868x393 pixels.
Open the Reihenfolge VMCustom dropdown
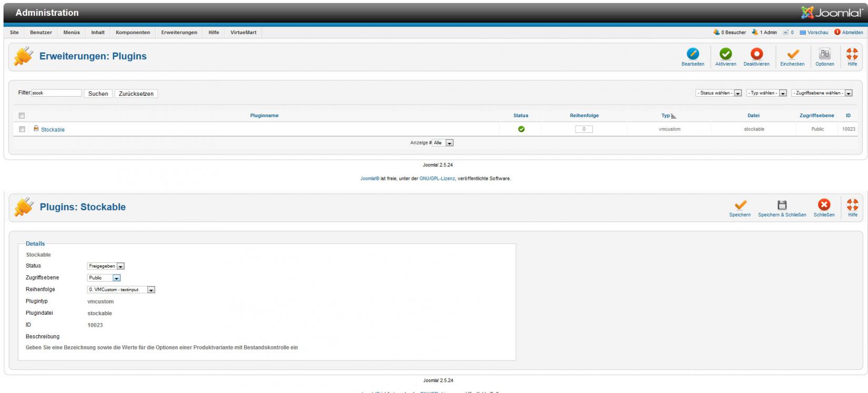click(121, 289)
